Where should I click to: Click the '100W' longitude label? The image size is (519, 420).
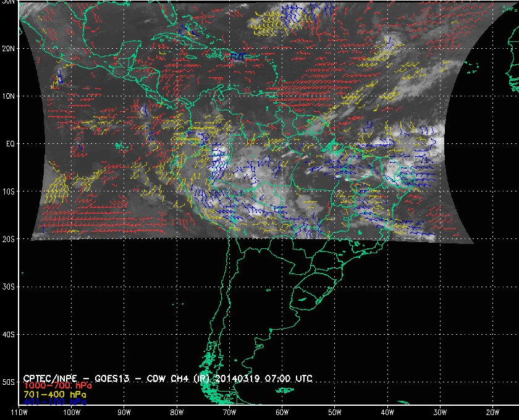click(x=72, y=413)
